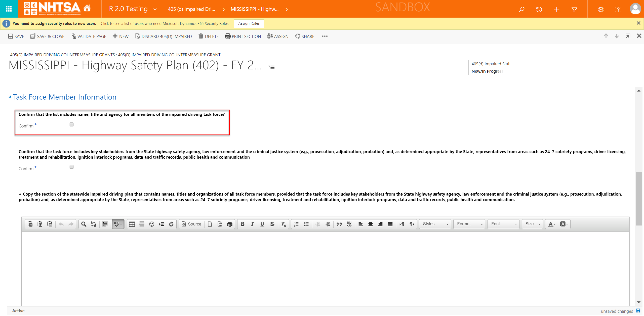The image size is (644, 316).
Task: Click the Strikethrough icon
Action: (272, 224)
